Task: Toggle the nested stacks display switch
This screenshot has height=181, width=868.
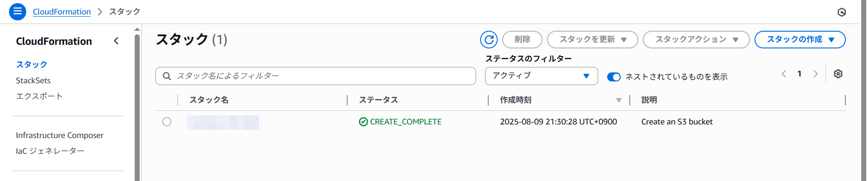Action: [x=614, y=77]
